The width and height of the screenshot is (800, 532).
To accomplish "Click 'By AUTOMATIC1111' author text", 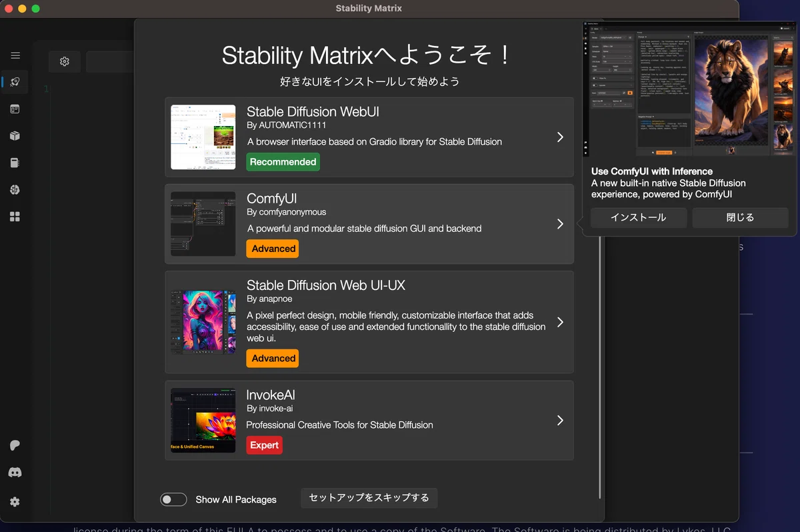I will (286, 125).
